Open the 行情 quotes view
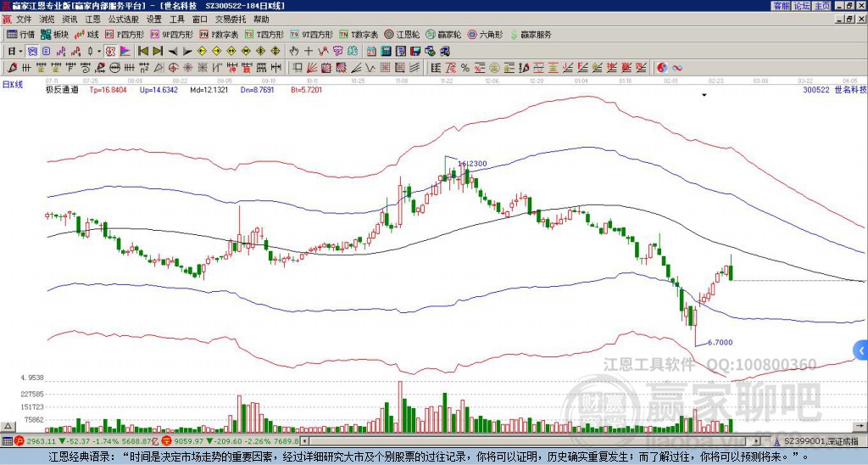Screen dimensions: 868x465 pyautogui.click(x=20, y=34)
